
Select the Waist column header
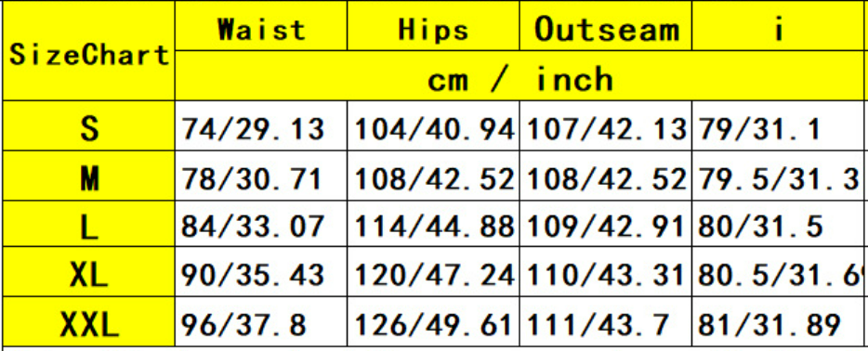point(261,26)
